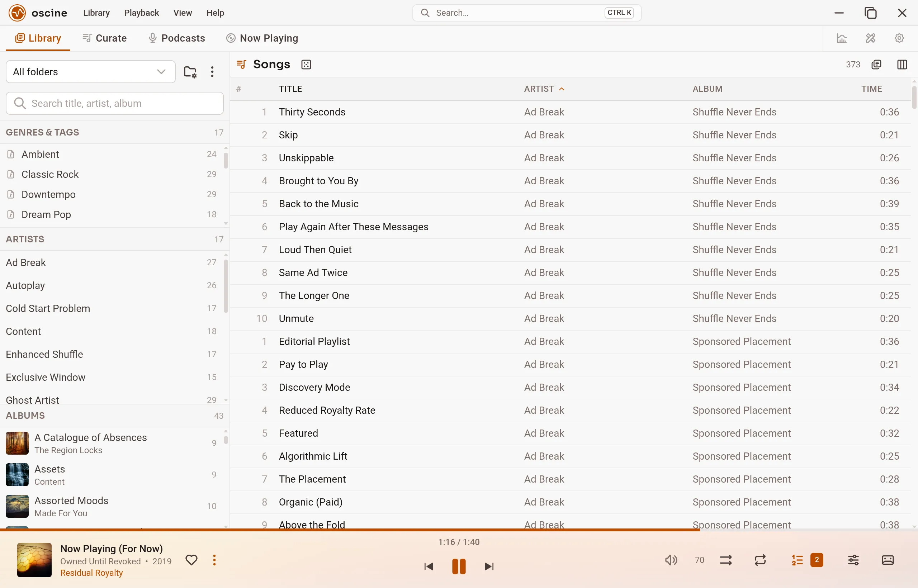Open the Assorted Moods album

[112, 507]
